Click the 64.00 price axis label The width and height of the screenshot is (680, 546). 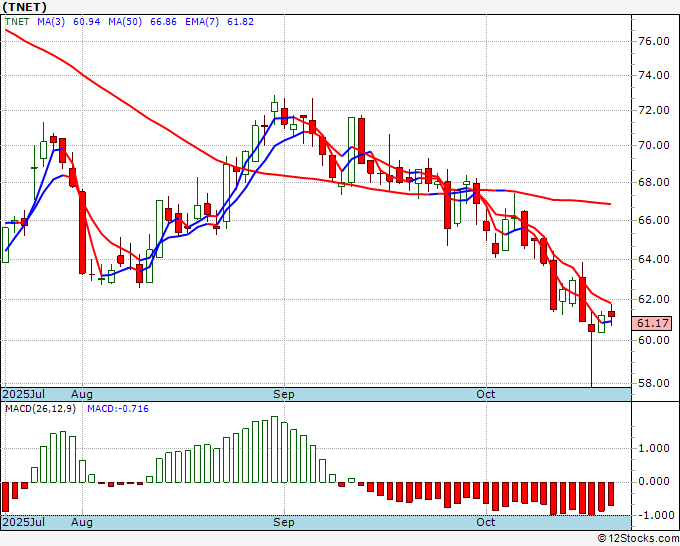654,259
